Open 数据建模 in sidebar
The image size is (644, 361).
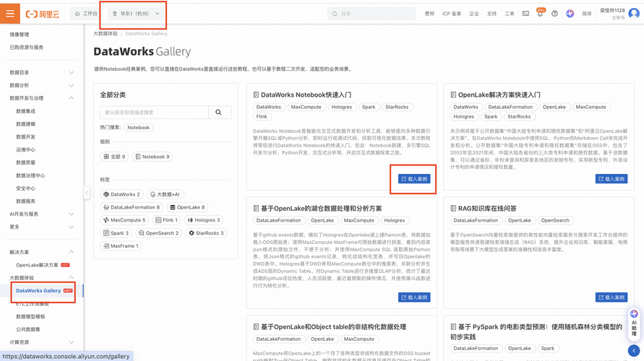[x=25, y=124]
